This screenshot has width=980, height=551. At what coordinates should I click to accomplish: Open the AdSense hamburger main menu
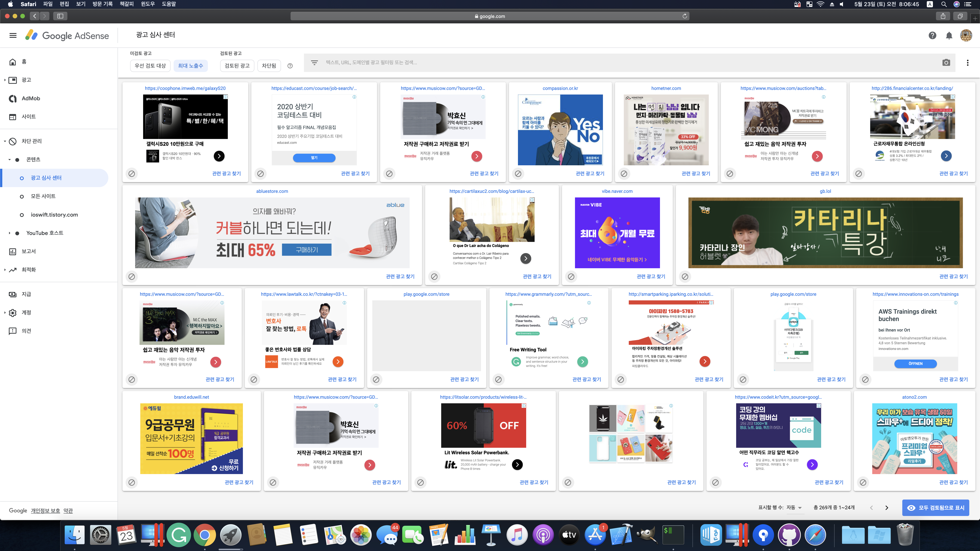[13, 35]
